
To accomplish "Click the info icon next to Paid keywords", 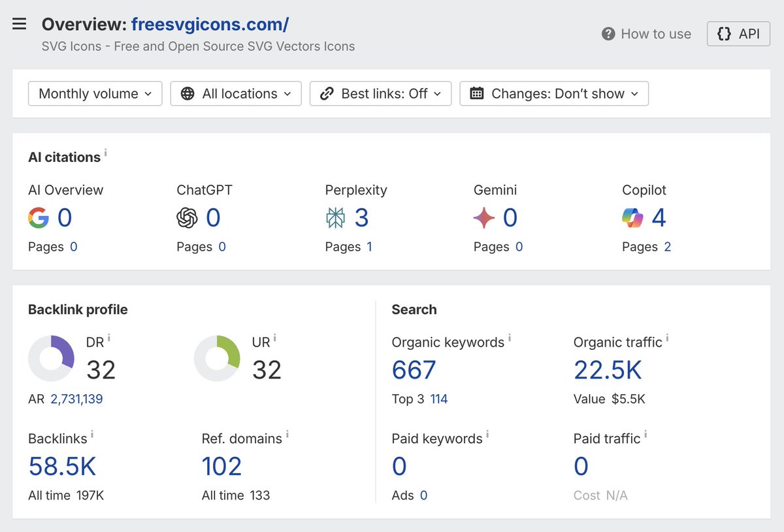I will coord(487,435).
